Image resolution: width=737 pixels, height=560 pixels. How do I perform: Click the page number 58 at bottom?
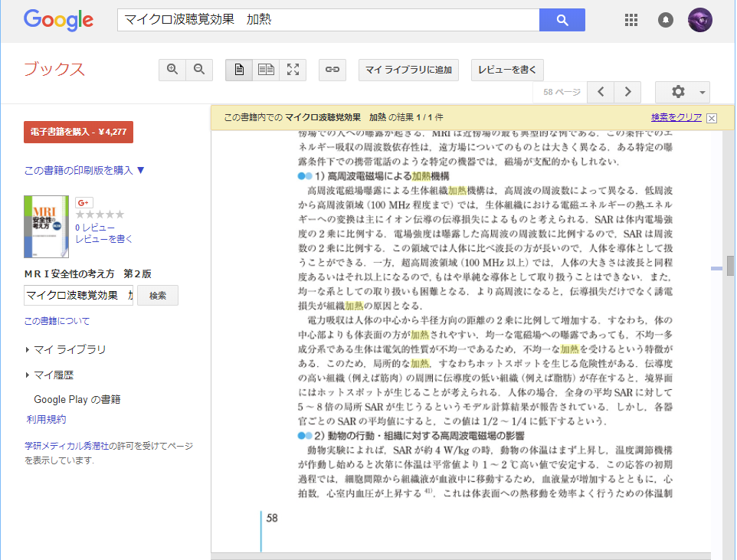[x=272, y=518]
